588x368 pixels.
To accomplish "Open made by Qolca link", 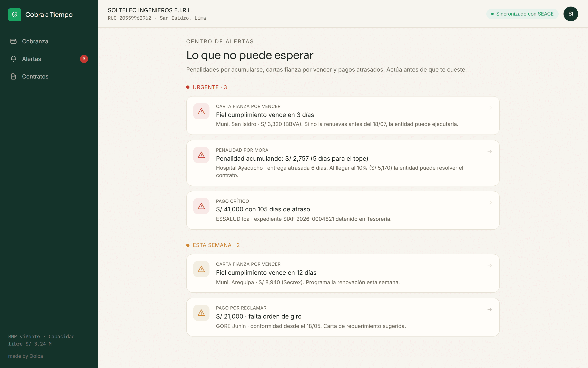I will (26, 356).
